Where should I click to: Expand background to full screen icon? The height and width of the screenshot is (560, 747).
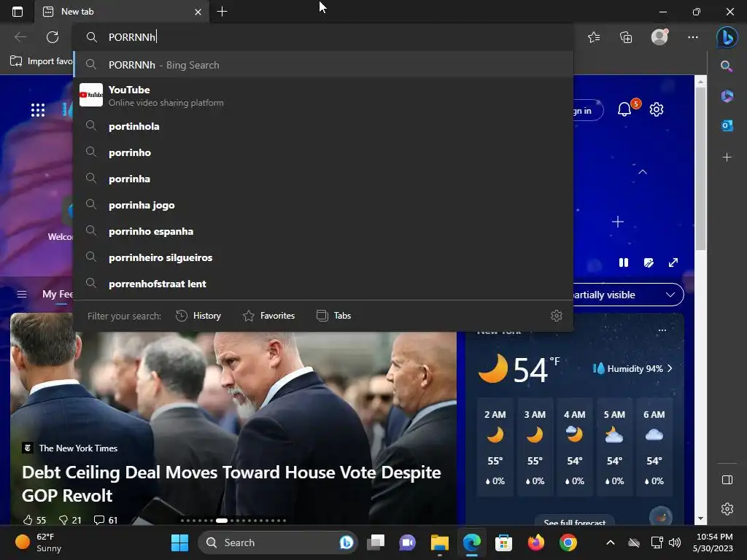point(673,262)
